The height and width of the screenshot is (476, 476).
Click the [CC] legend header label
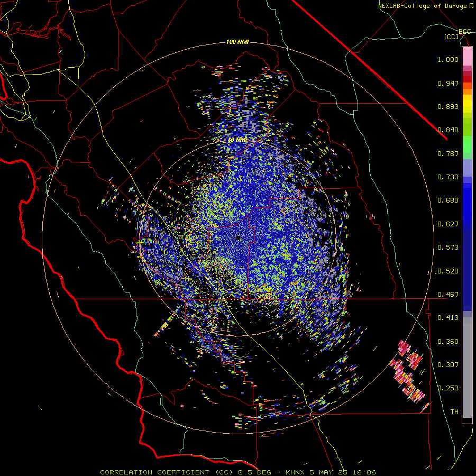tap(451, 36)
